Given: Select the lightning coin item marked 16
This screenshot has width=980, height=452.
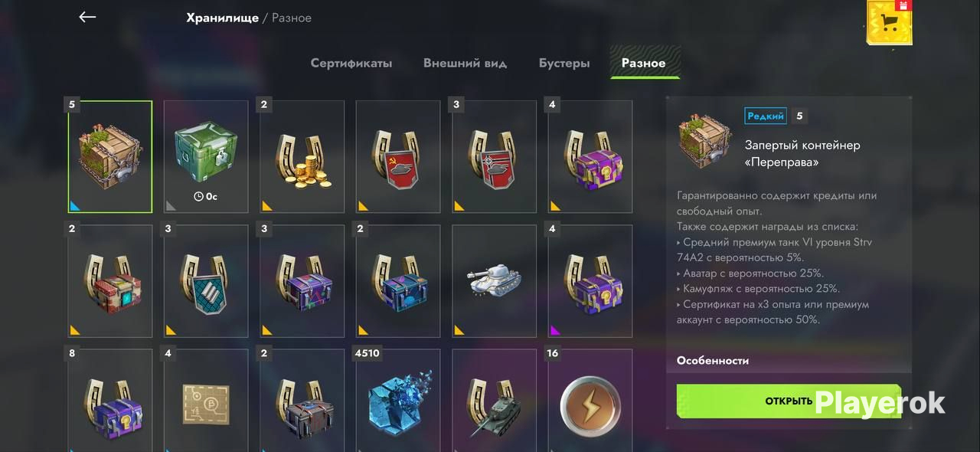Looking at the screenshot, I should point(590,400).
